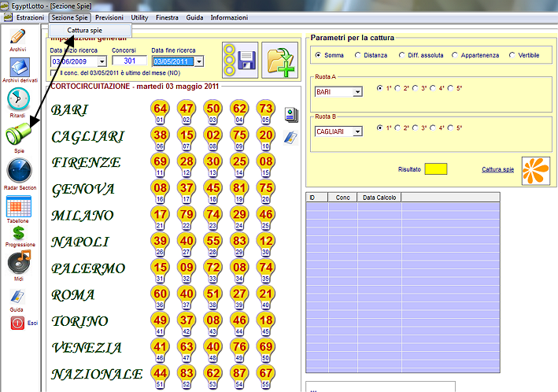The height and width of the screenshot is (392, 558).
Task: Open the Informazioni menu
Action: [229, 17]
